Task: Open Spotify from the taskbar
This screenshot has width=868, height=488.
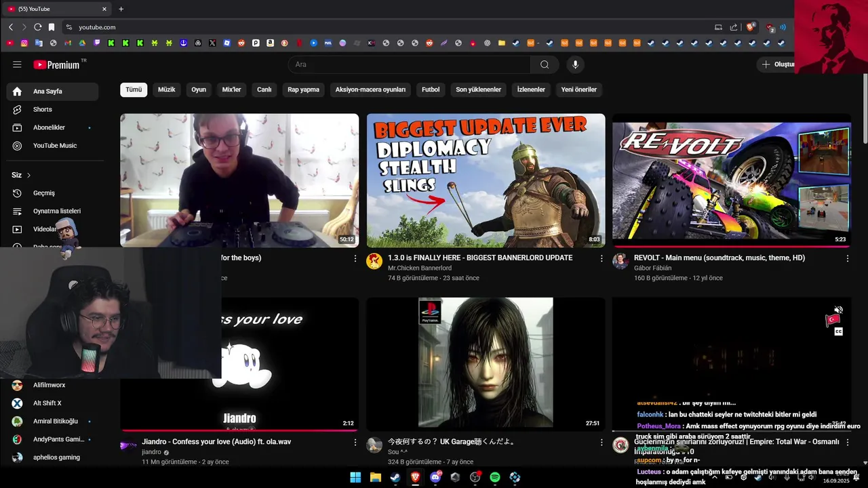Action: tap(495, 477)
